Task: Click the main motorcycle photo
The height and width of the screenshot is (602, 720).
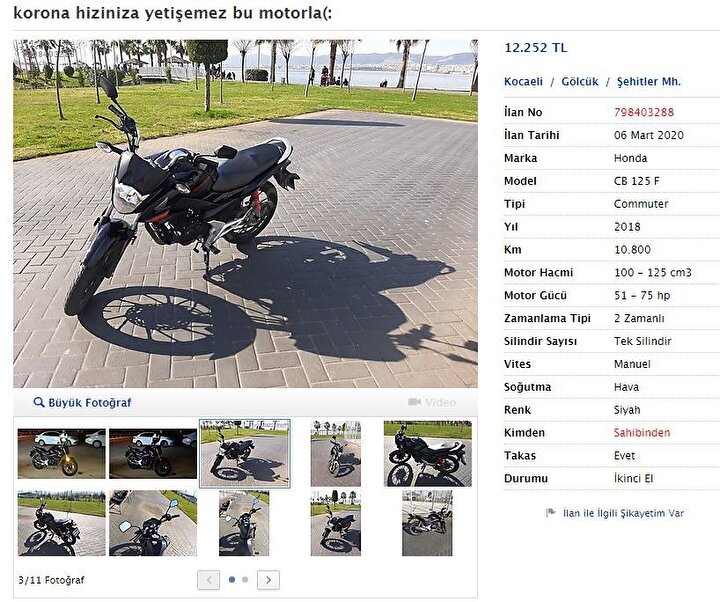Action: pos(245,214)
